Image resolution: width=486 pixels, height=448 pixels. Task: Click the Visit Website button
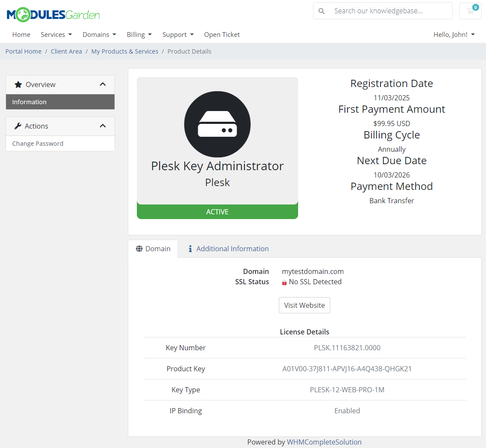coord(304,305)
